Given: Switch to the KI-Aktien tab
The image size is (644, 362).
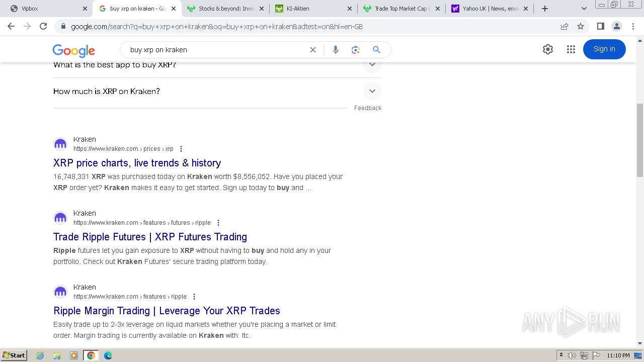Looking at the screenshot, I should click(x=313, y=9).
